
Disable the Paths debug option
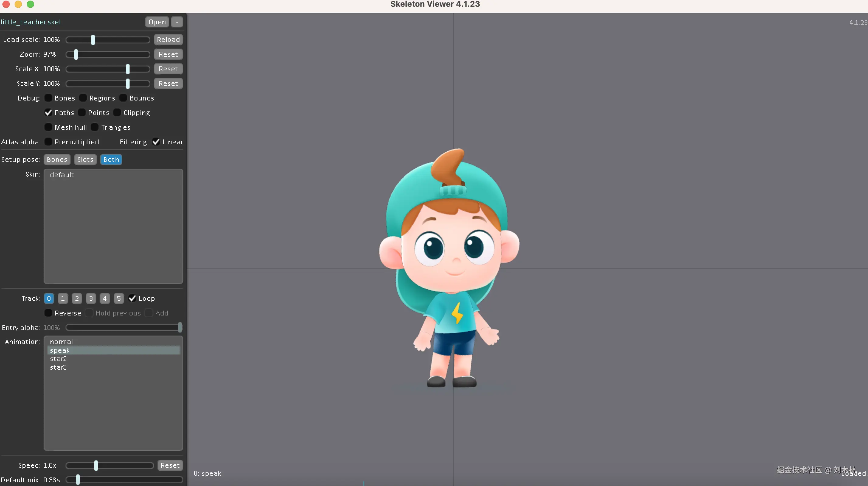pyautogui.click(x=48, y=112)
